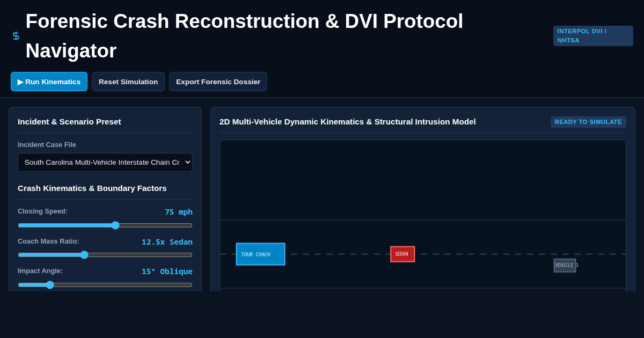Click the Incident Case File label

pos(47,145)
